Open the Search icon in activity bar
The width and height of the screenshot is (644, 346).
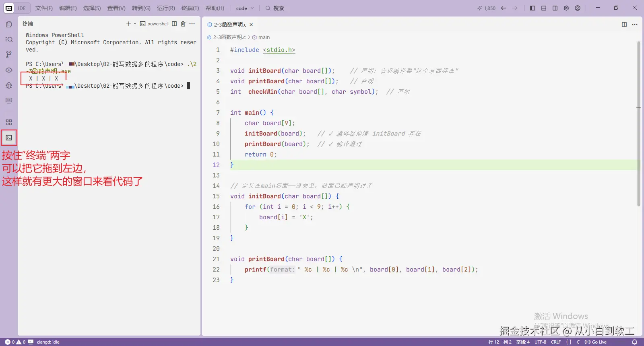click(9, 39)
